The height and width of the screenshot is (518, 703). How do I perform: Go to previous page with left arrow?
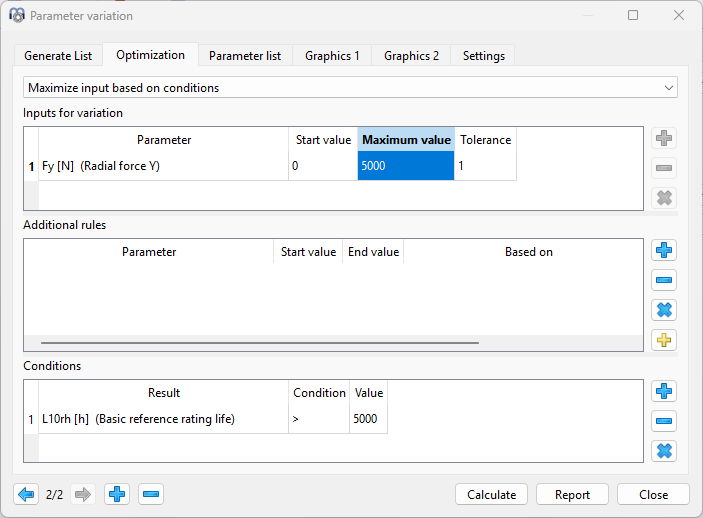tap(26, 494)
